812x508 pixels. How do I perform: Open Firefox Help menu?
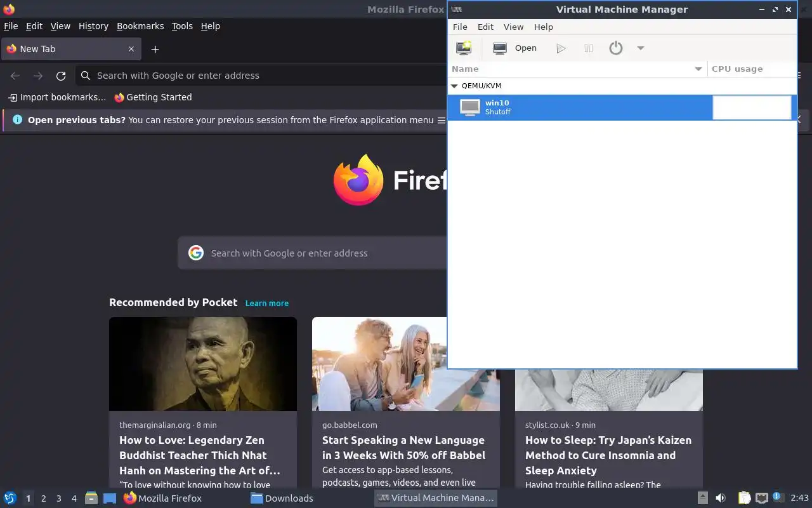pyautogui.click(x=211, y=26)
